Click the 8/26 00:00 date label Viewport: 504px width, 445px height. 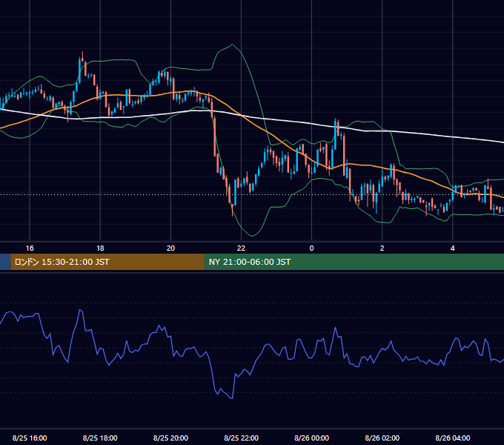(x=311, y=438)
